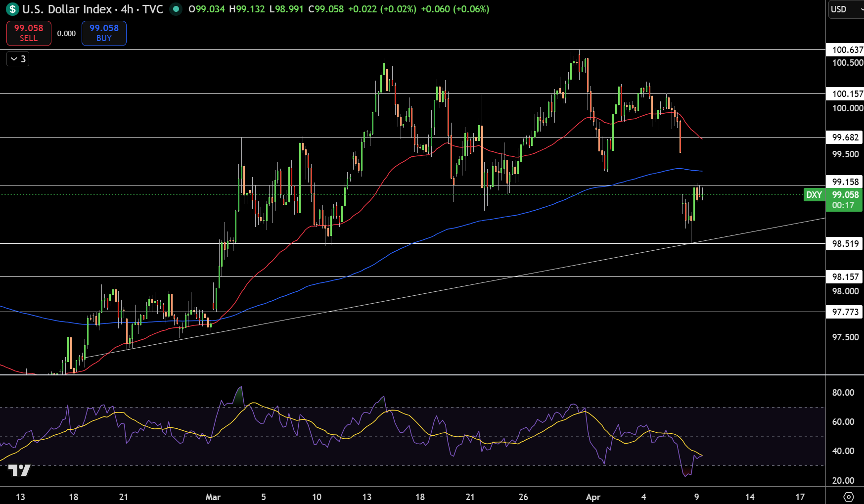
Task: Click the U.S. Dollar Index symbol title
Action: (67, 9)
